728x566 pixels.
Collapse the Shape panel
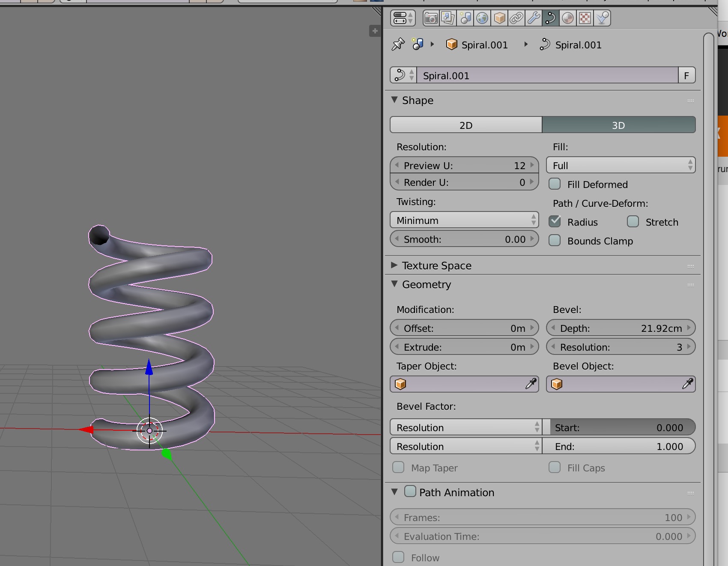point(394,100)
